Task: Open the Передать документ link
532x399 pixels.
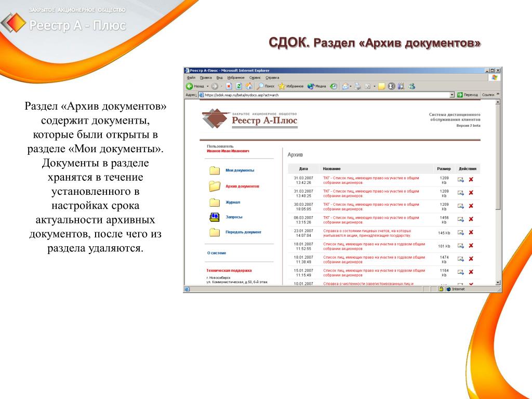Action: point(243,232)
